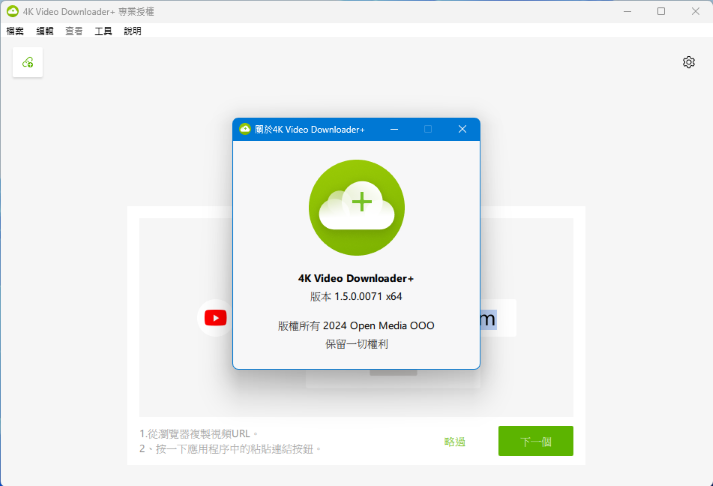
Task: Open the 查看 menu
Action: (74, 31)
